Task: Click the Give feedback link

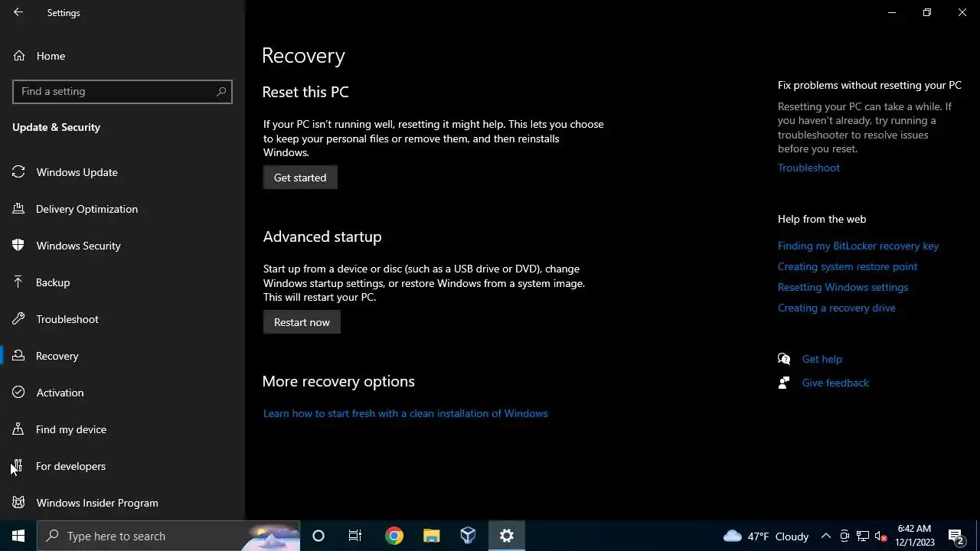Action: pyautogui.click(x=835, y=383)
